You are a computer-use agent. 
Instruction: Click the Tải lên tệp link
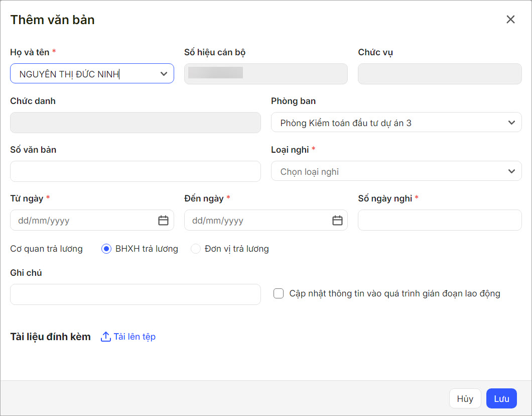click(135, 337)
